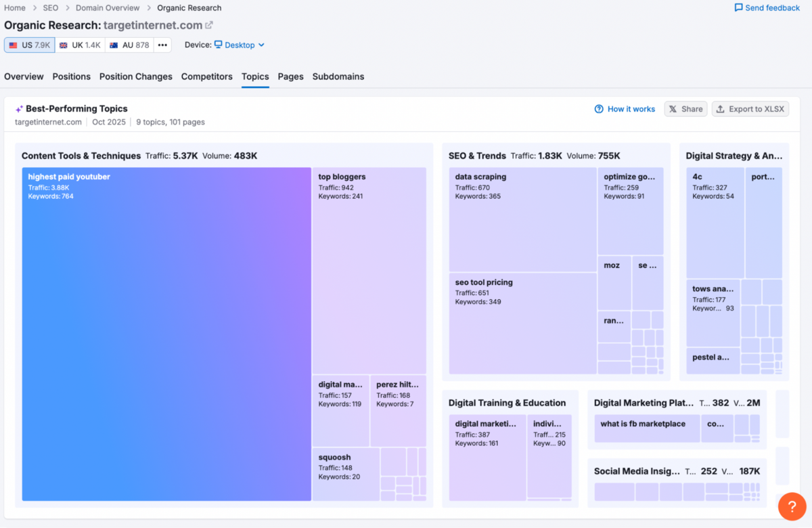Screen dimensions: 812x528
Task: Click the Content Tools & Techniques heading
Action: tap(81, 156)
